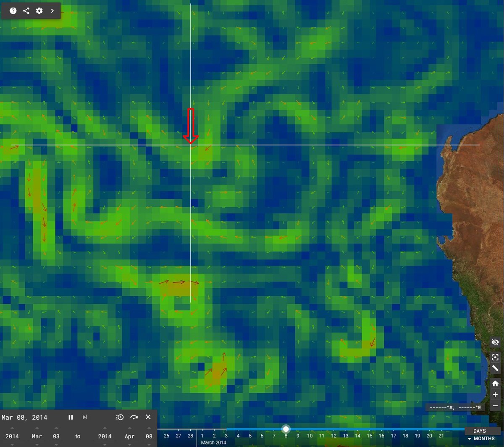Click the share icon in top toolbar
The image size is (504, 447).
26,11
